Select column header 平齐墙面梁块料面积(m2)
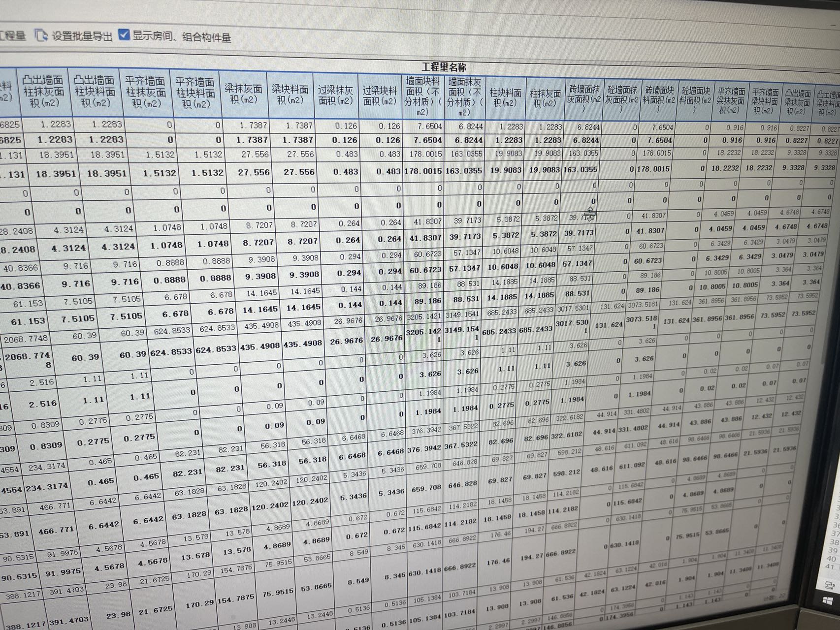This screenshot has height=630, width=840. (765, 101)
